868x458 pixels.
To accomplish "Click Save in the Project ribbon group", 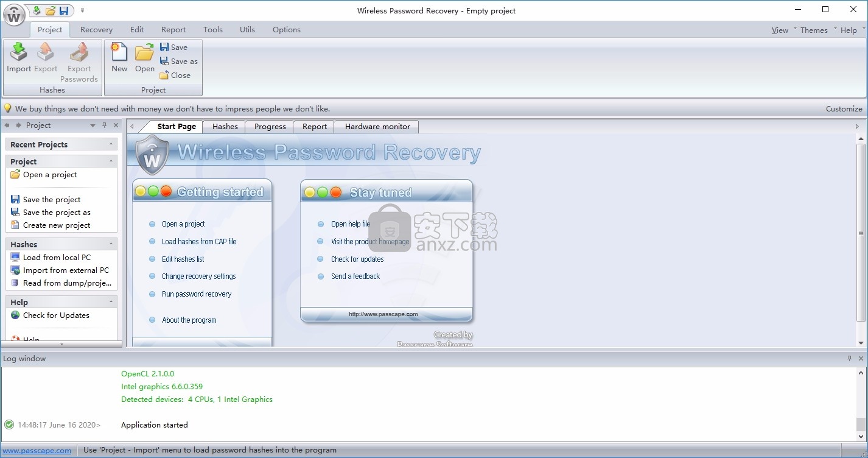I will (x=173, y=47).
